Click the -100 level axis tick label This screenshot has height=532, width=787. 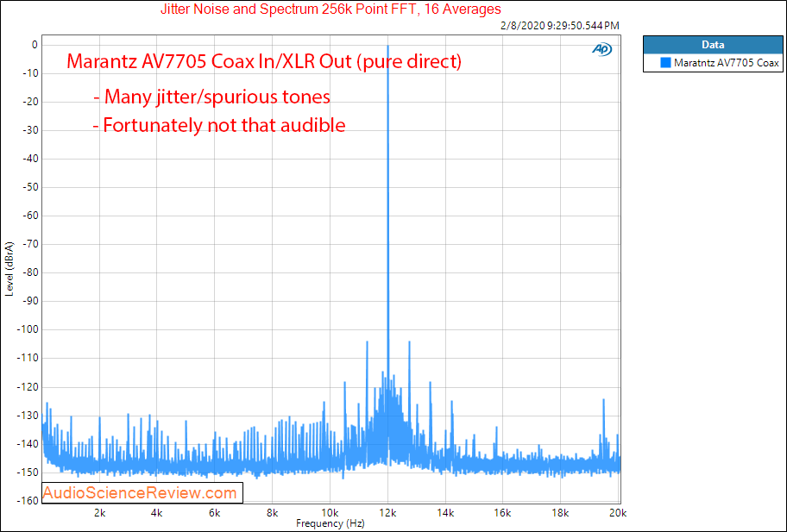coord(27,330)
